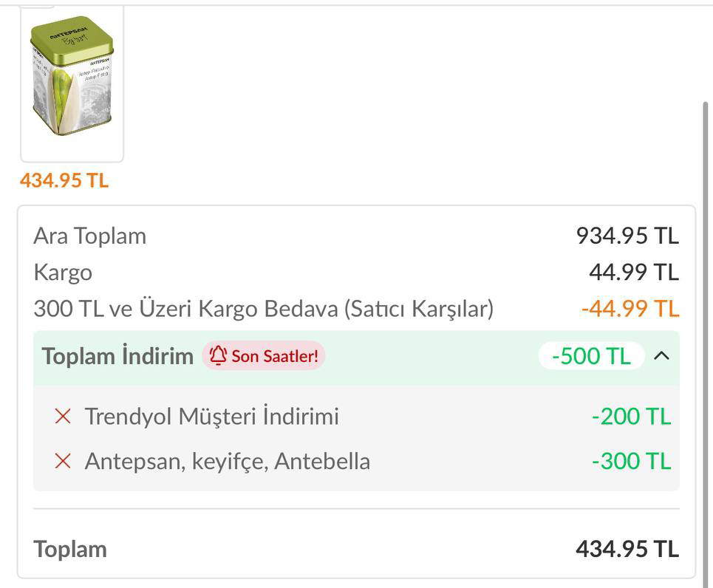Click the Son Saatler! red badge

264,355
